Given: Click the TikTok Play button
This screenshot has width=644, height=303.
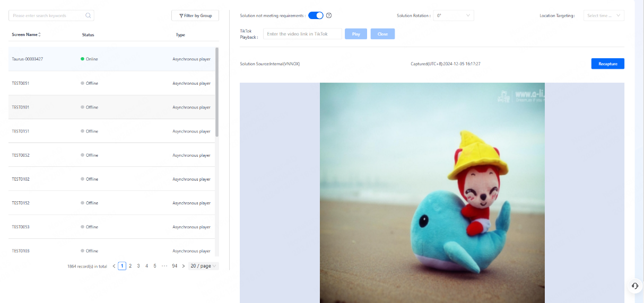Looking at the screenshot, I should point(356,34).
